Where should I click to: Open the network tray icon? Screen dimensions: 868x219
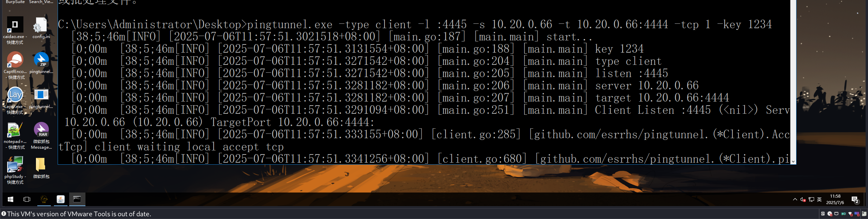(811, 200)
